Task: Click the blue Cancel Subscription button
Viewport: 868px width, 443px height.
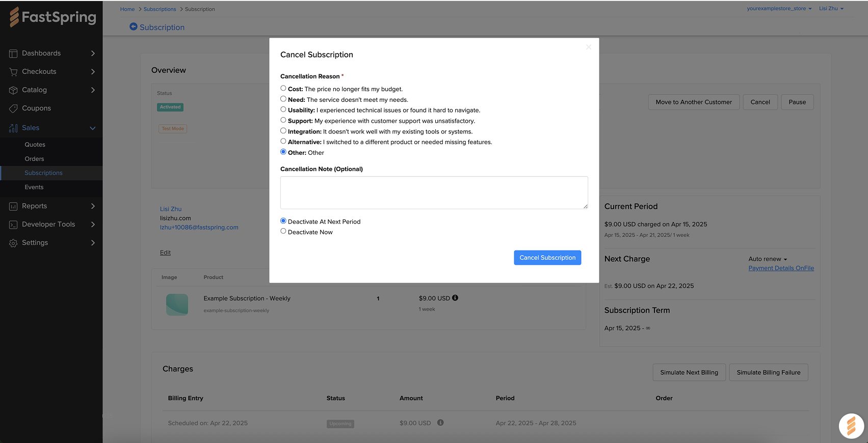Action: 547,258
